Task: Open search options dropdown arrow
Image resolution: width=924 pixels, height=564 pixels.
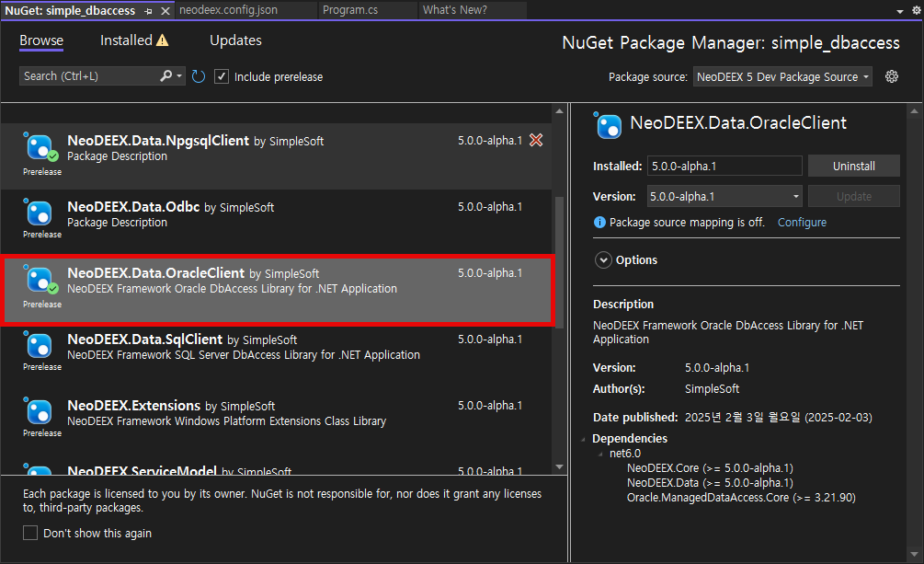Action: coord(179,75)
